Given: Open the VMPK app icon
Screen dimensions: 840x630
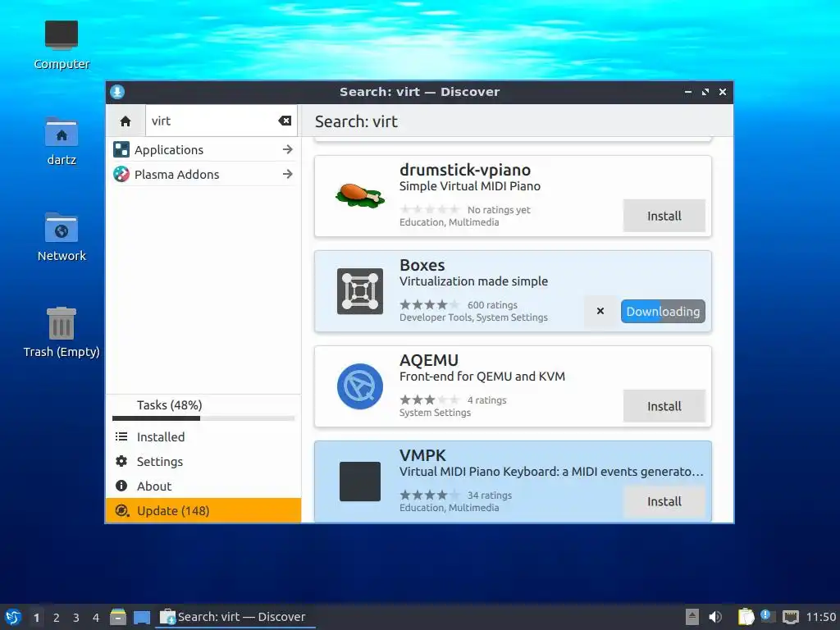Looking at the screenshot, I should coord(360,481).
